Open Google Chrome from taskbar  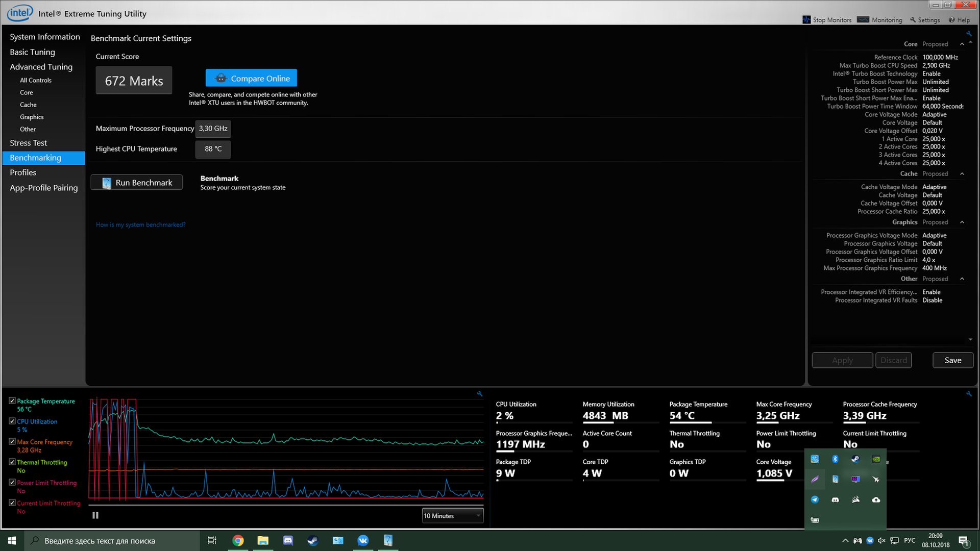click(x=238, y=541)
